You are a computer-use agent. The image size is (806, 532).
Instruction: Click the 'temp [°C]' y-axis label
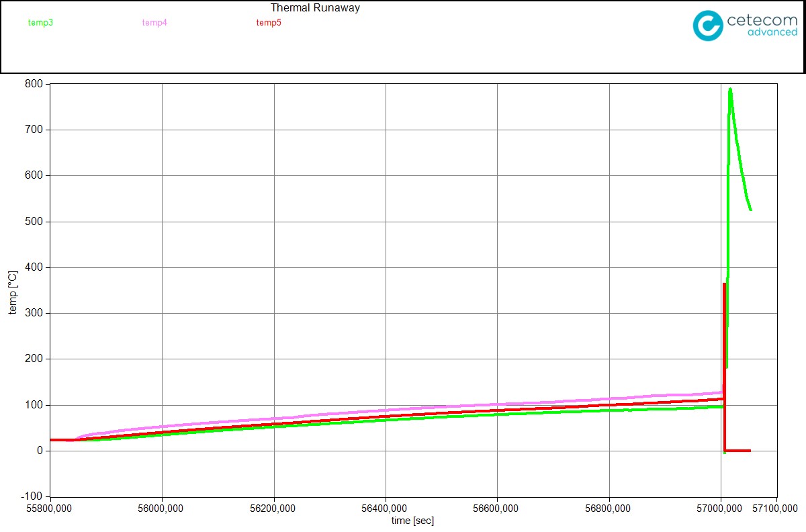tap(13, 293)
